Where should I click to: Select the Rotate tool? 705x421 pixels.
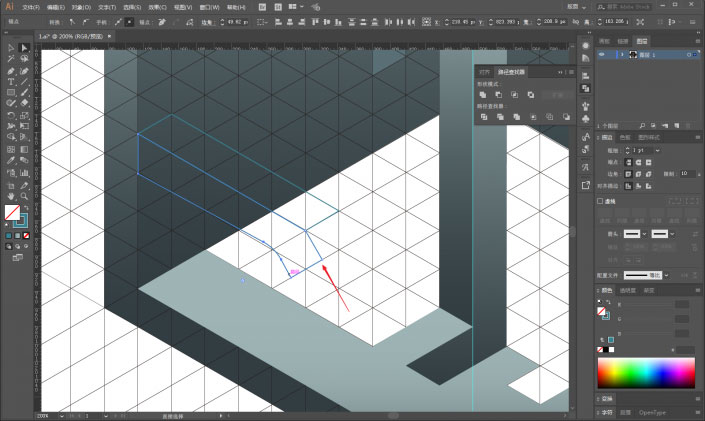point(11,116)
